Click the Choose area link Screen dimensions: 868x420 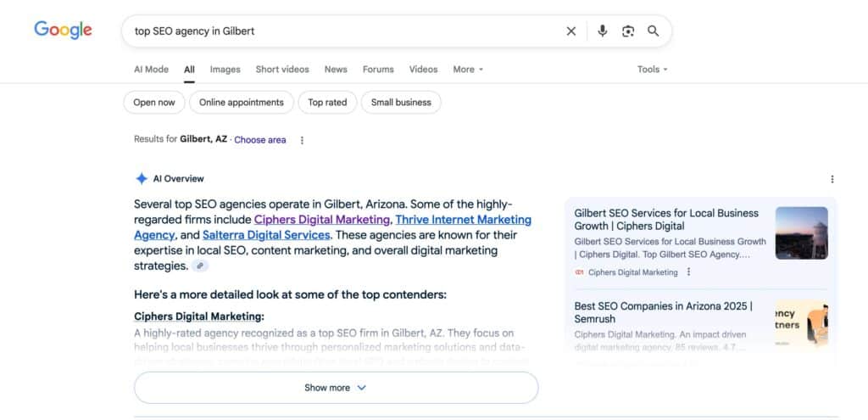[260, 140]
